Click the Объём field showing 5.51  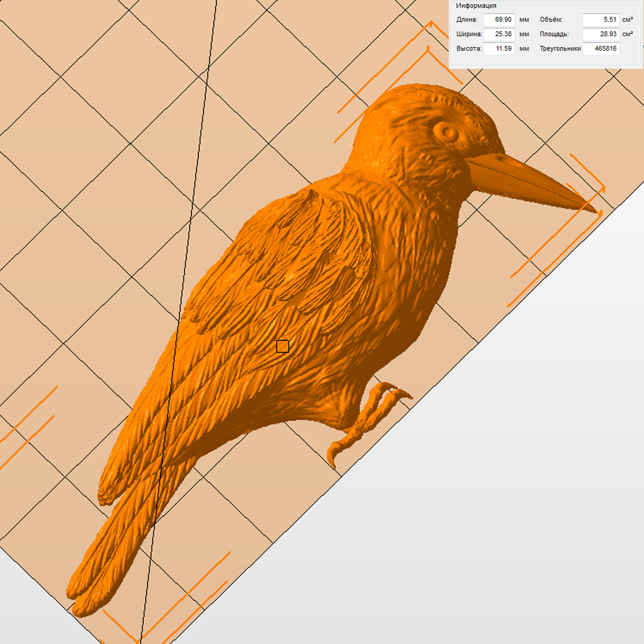tap(601, 20)
